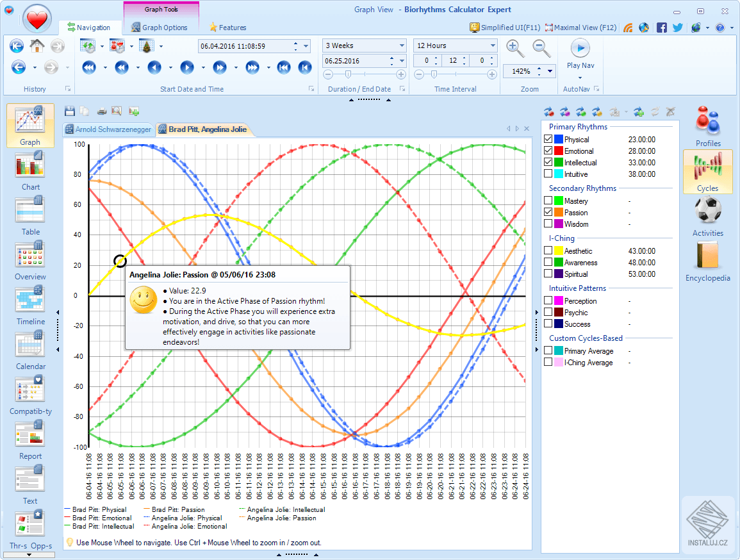740x560 pixels.
Task: Click the decrease time interval minus button
Action: coord(418,74)
